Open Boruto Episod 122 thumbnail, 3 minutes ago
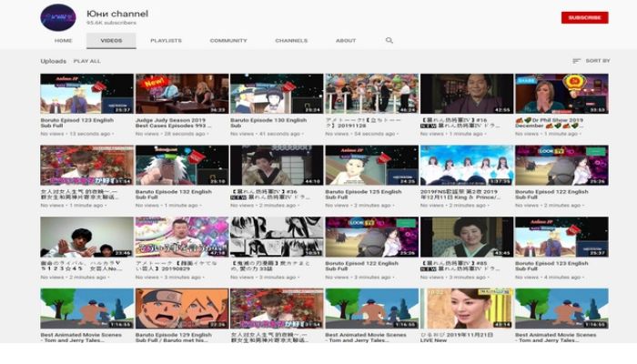637x364 pixels. point(371,237)
